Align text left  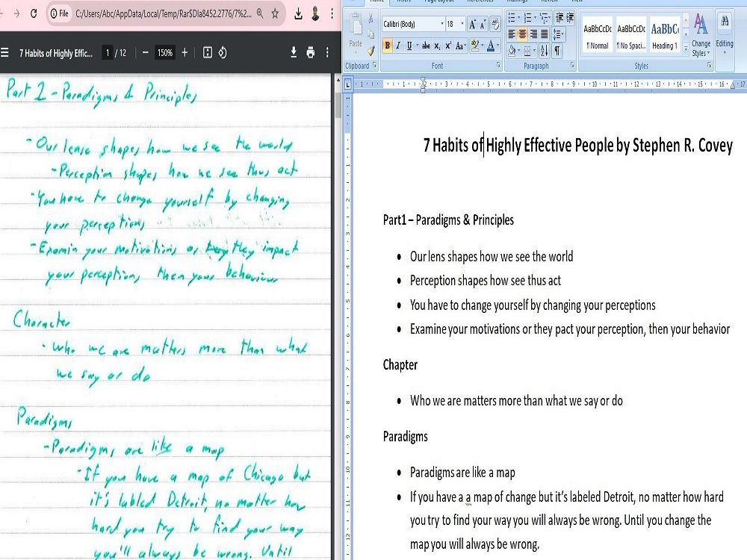512,34
